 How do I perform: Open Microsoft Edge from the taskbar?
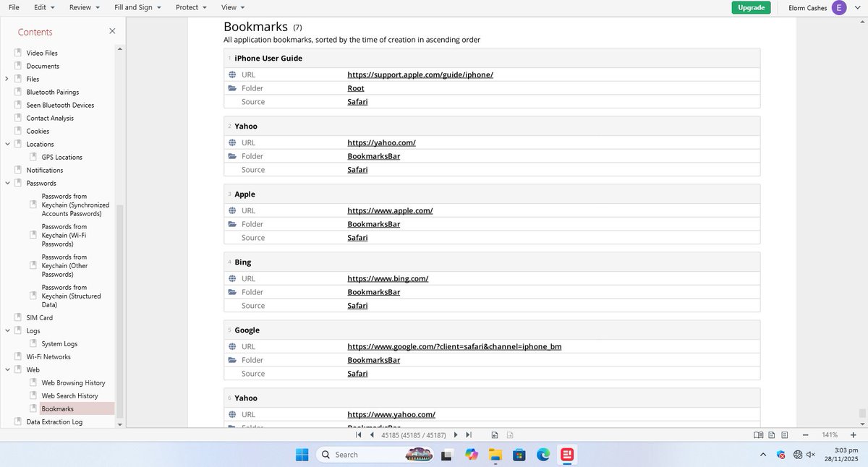(542, 455)
